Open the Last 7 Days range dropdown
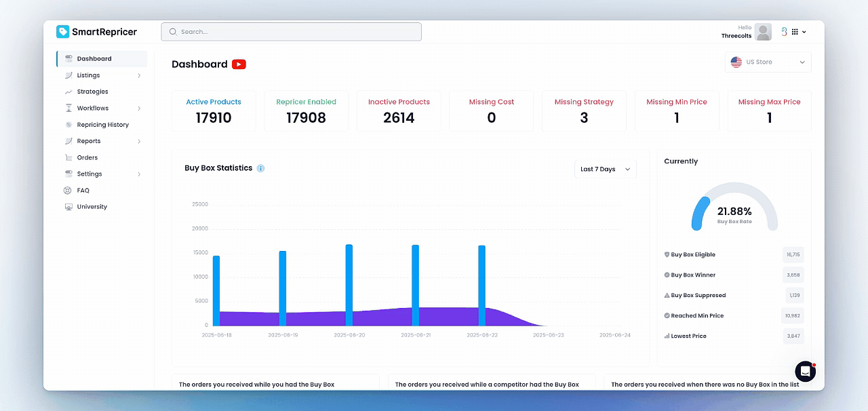Viewport: 868px width, 411px height. click(606, 169)
